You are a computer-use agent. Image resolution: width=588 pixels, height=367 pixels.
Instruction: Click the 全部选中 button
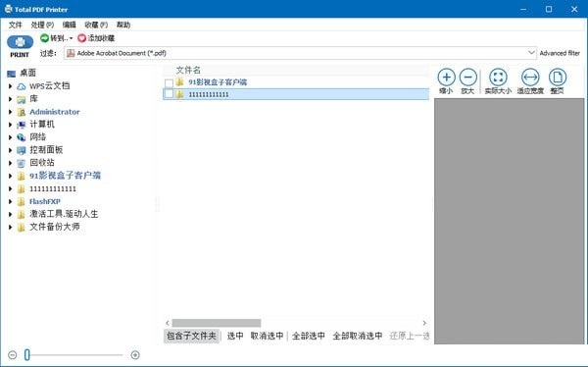(309, 336)
